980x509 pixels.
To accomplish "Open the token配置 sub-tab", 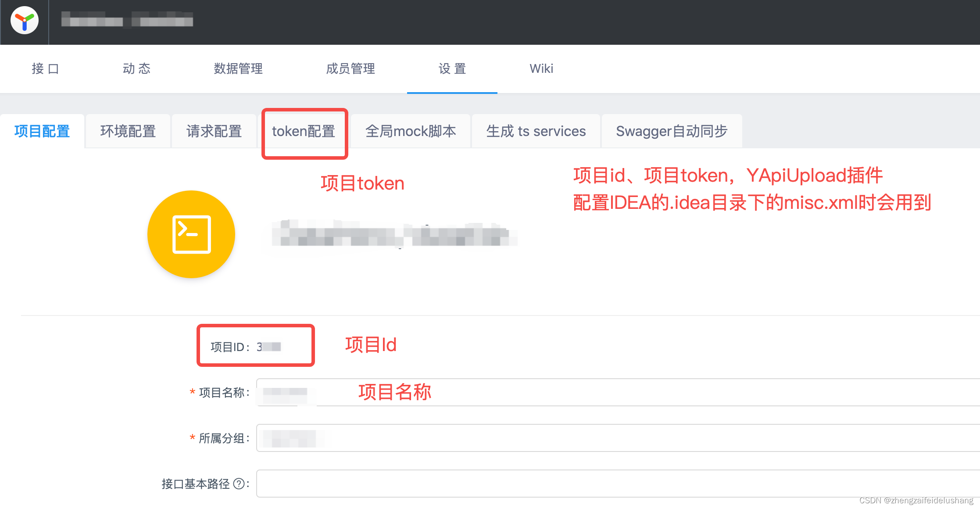I will [304, 131].
